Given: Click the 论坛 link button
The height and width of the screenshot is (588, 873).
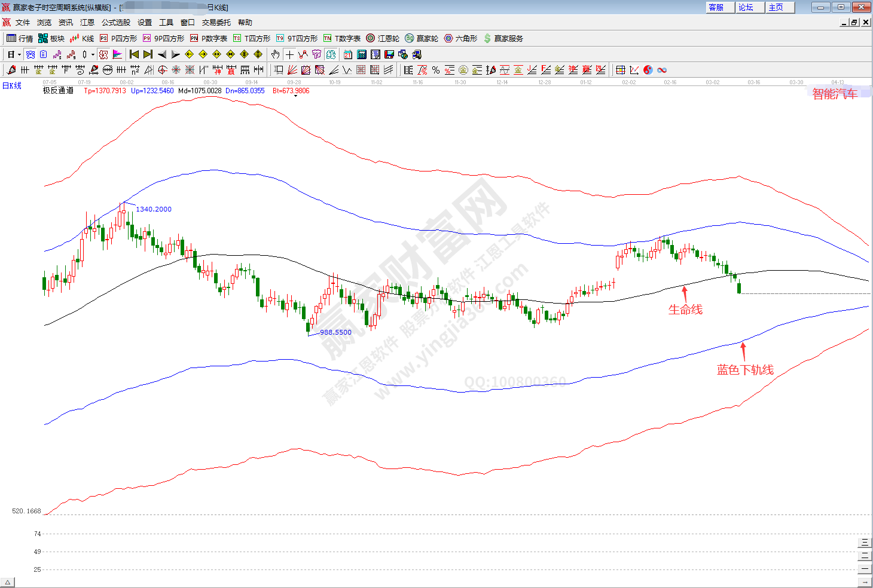Looking at the screenshot, I should (x=746, y=7).
